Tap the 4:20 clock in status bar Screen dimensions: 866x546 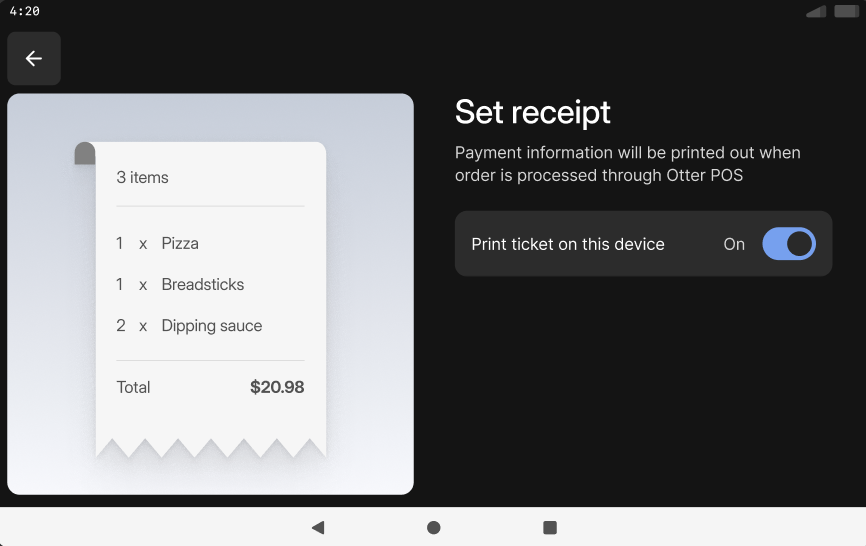24,11
